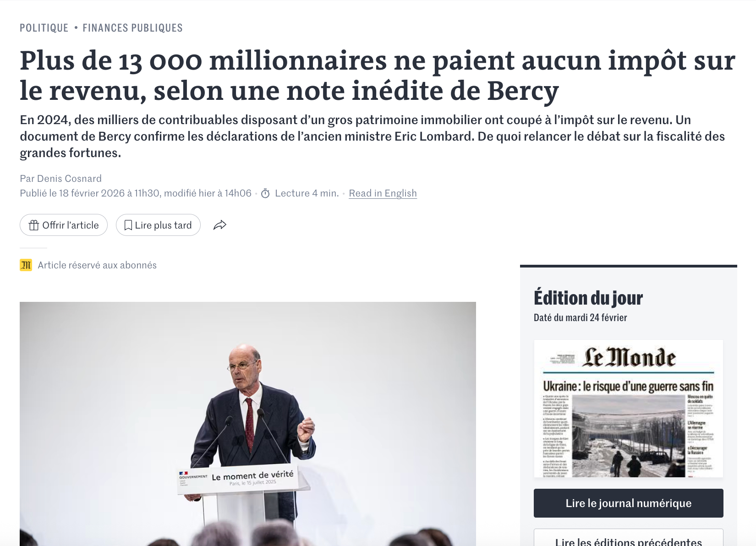Open author page for Denis Cosnard
This screenshot has width=756, height=546.
point(69,179)
